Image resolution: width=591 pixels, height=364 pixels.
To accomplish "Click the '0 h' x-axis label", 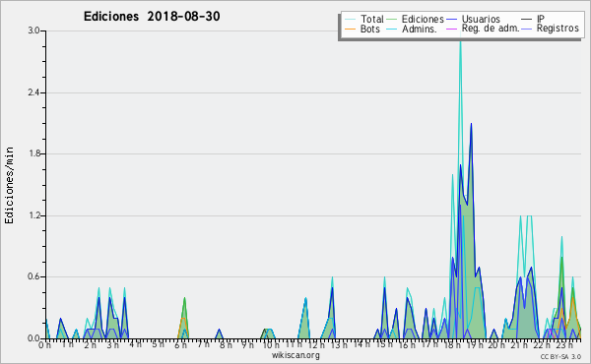I will click(x=44, y=345).
